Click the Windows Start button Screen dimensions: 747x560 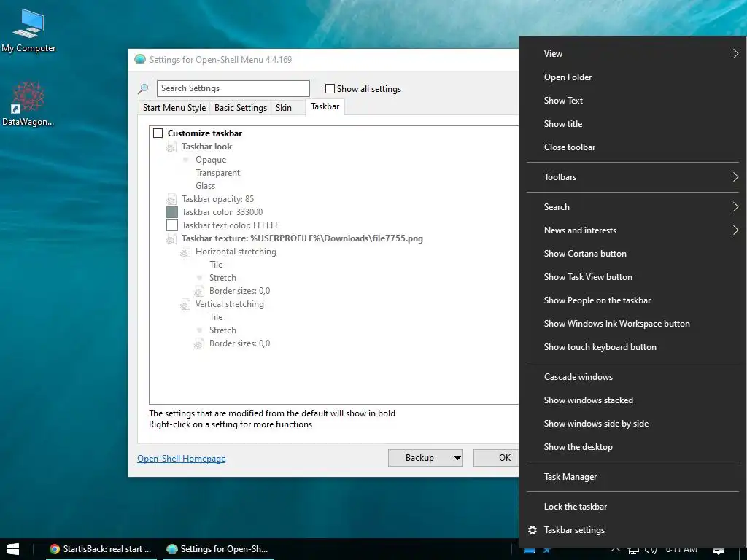pos(13,549)
